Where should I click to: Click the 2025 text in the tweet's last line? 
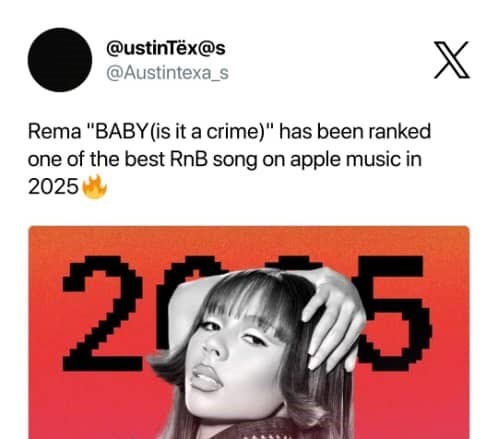pyautogui.click(x=53, y=187)
